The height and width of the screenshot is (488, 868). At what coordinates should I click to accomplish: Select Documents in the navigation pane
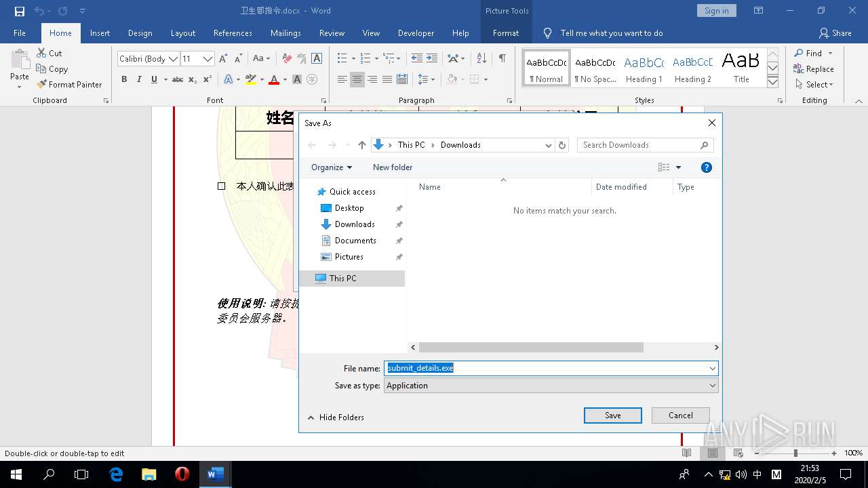355,241
